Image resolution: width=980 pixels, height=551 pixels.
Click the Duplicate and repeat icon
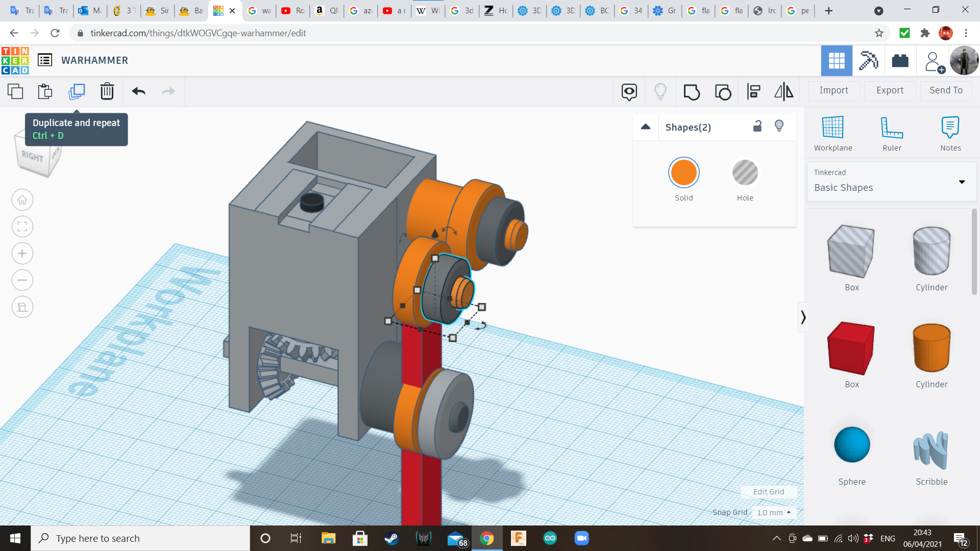[x=77, y=91]
